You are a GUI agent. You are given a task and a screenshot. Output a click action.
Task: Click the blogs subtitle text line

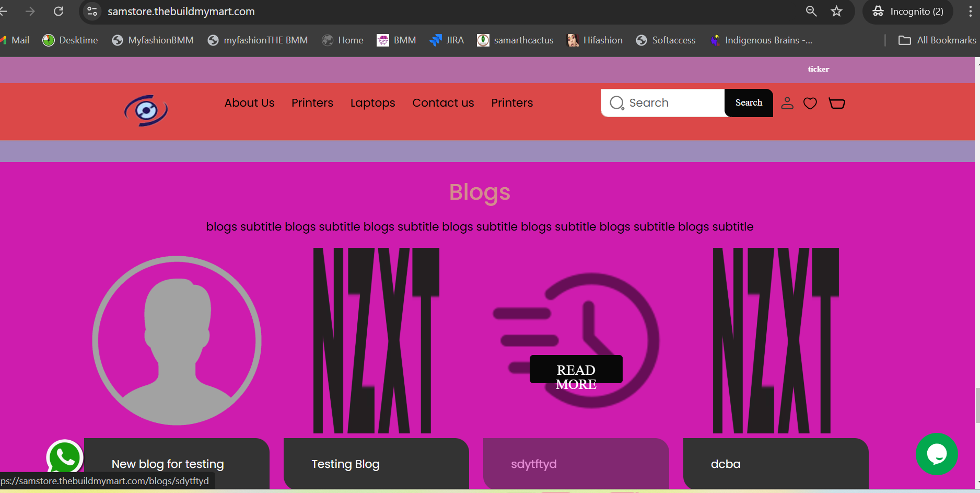click(480, 226)
